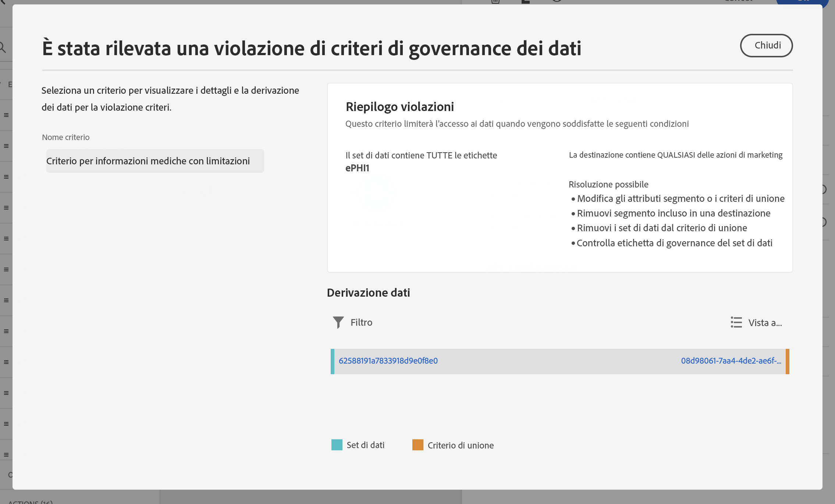Image resolution: width=835 pixels, height=504 pixels.
Task: Click the Set di dati legend label
Action: coord(365,445)
